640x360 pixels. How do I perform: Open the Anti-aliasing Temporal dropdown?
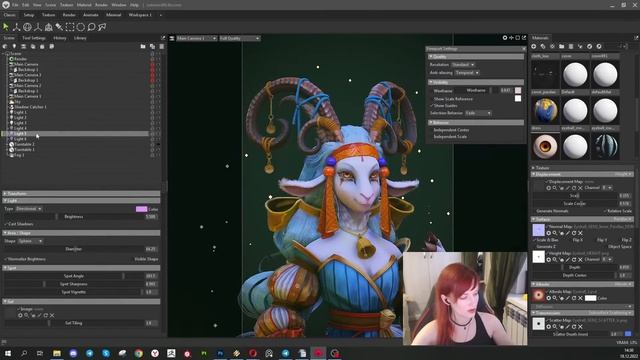pos(467,73)
